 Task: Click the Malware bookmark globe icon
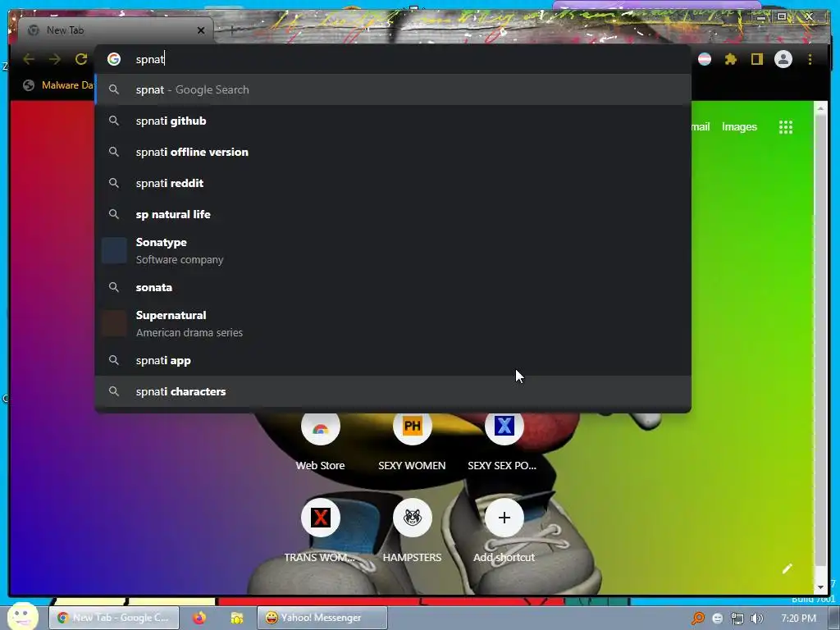pos(29,85)
